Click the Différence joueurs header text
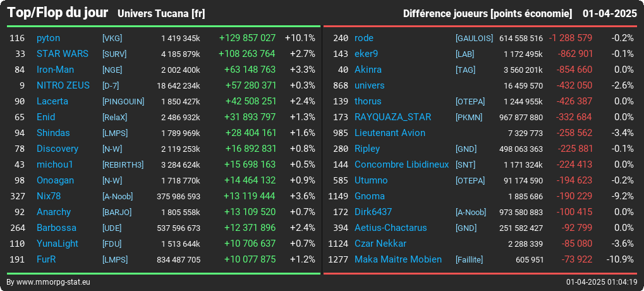The image size is (644, 291). click(445, 14)
